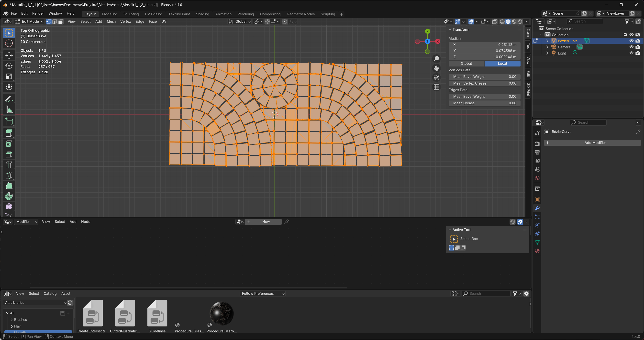Uncheck the Collection exclude checkbox
Image resolution: width=644 pixels, height=340 pixels.
(x=625, y=35)
